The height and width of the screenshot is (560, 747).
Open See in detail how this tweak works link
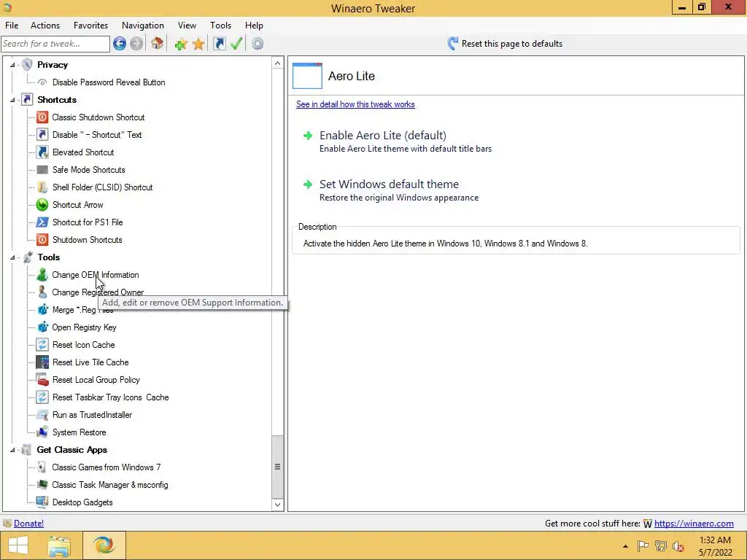pyautogui.click(x=355, y=104)
